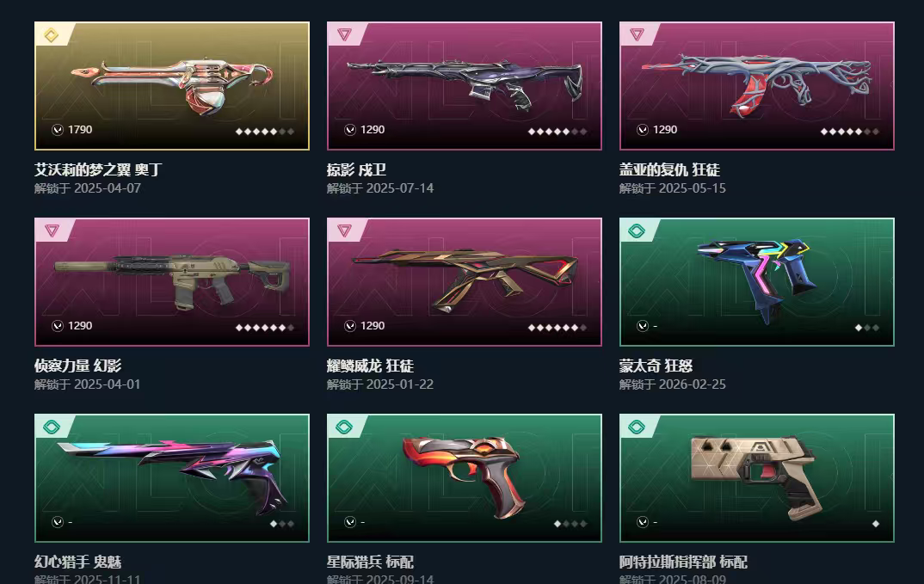Click the level diamonds on 侦察力量 幻影 card
924x584 pixels.
point(265,328)
